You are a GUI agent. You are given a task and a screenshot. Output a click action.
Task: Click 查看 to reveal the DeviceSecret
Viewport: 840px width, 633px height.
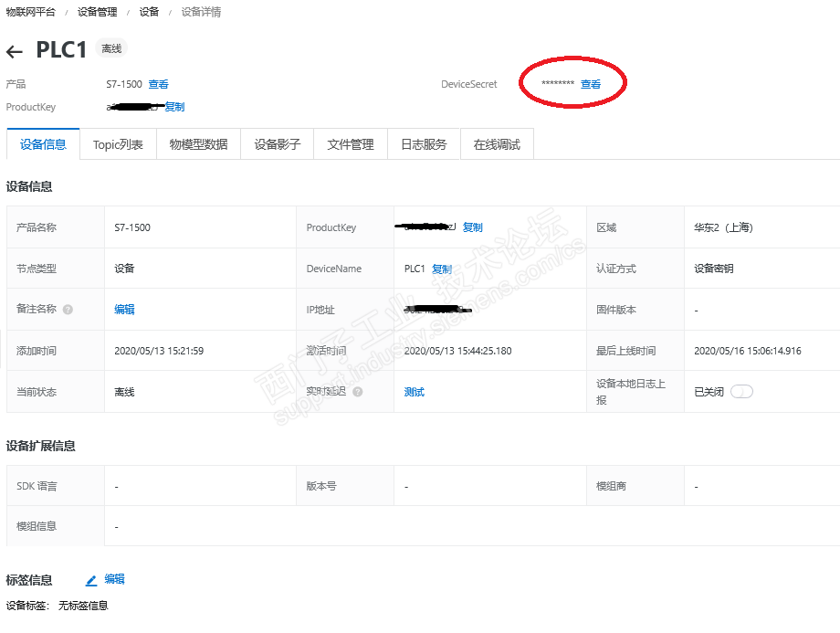[591, 84]
